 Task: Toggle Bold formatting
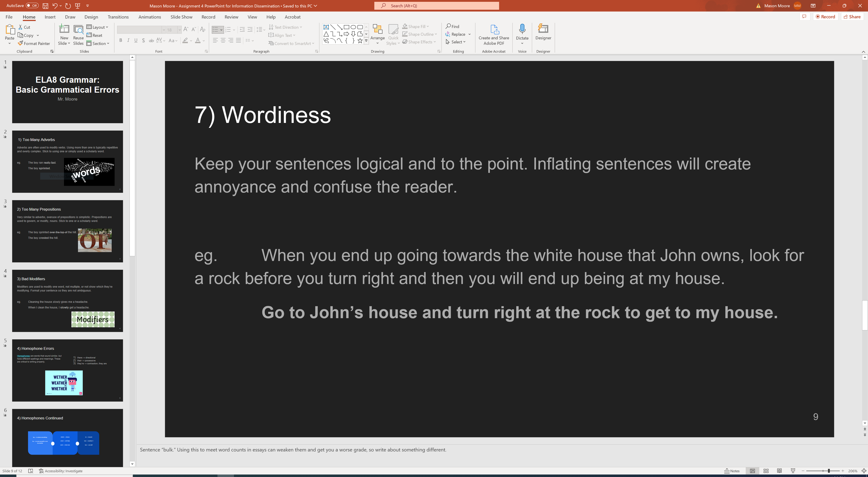pos(121,40)
